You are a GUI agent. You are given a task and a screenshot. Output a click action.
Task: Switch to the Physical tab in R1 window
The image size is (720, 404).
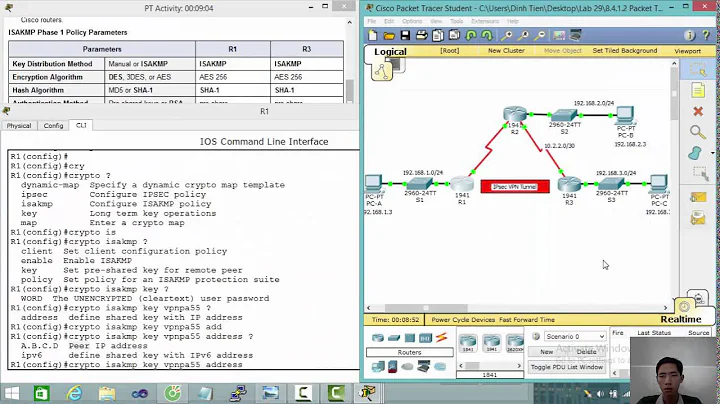pyautogui.click(x=19, y=125)
